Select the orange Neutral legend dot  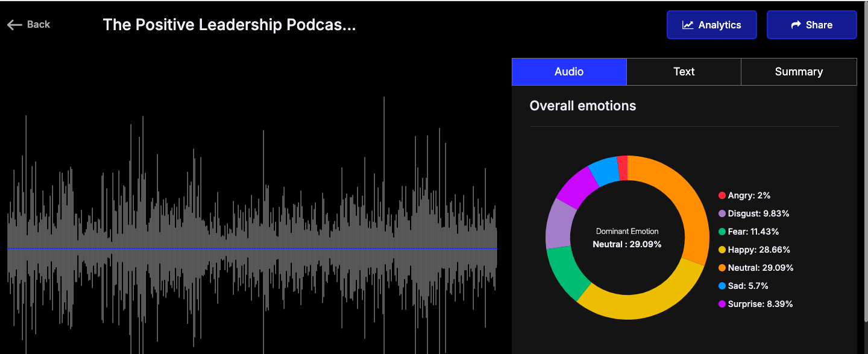pyautogui.click(x=722, y=268)
